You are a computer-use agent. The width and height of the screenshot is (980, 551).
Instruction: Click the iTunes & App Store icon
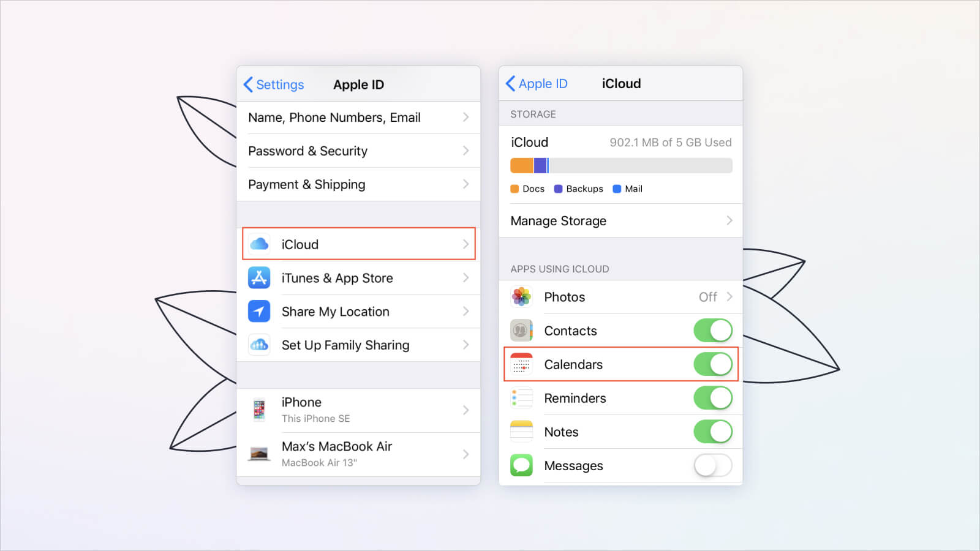[259, 278]
